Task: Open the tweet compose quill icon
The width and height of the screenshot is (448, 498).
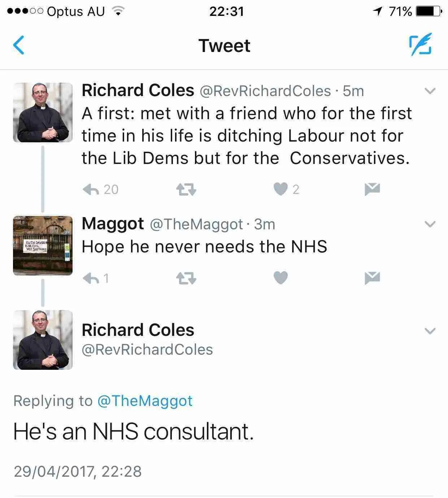Action: tap(422, 45)
